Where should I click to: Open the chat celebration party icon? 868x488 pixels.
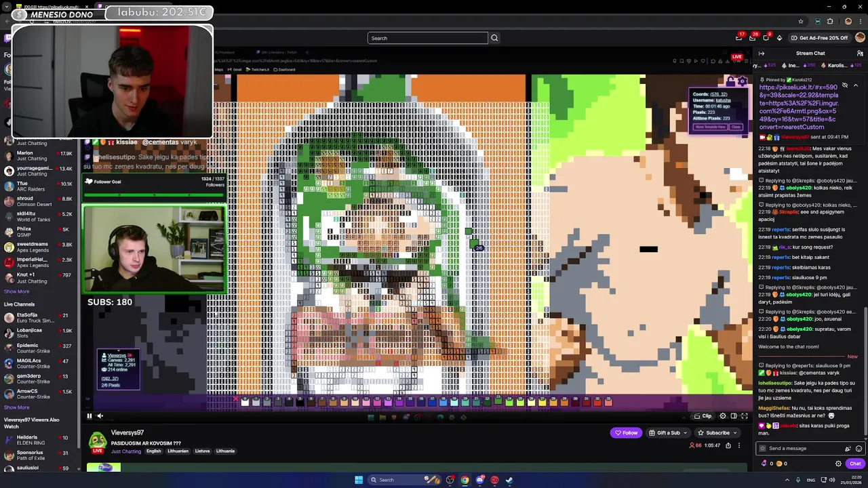tap(848, 449)
